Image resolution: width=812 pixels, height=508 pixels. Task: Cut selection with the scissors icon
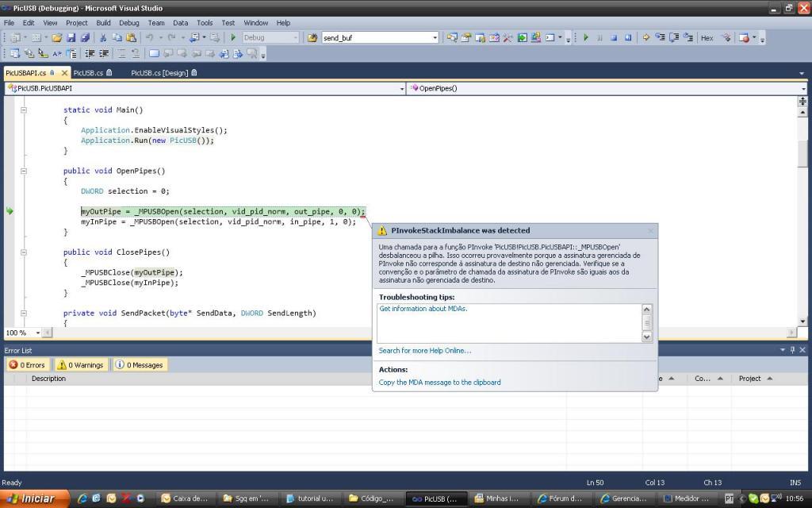click(x=103, y=37)
